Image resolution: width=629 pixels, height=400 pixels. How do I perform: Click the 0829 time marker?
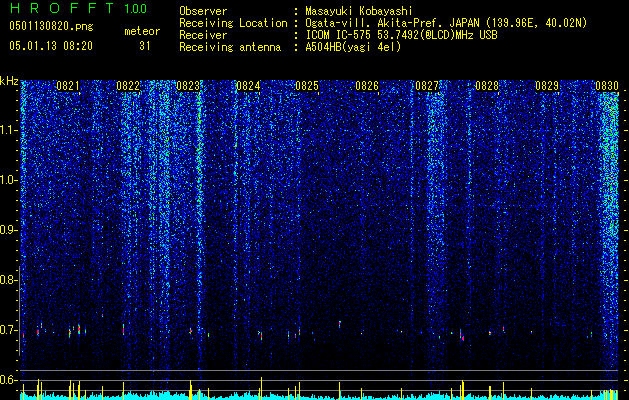point(547,86)
